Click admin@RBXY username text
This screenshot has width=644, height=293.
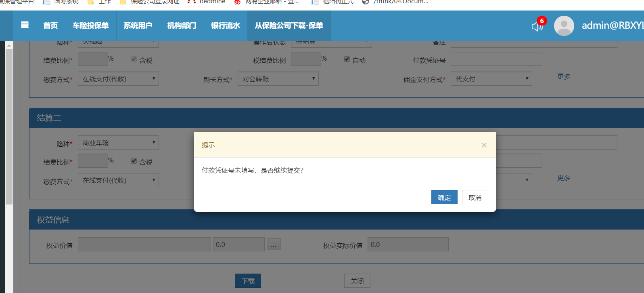click(613, 25)
